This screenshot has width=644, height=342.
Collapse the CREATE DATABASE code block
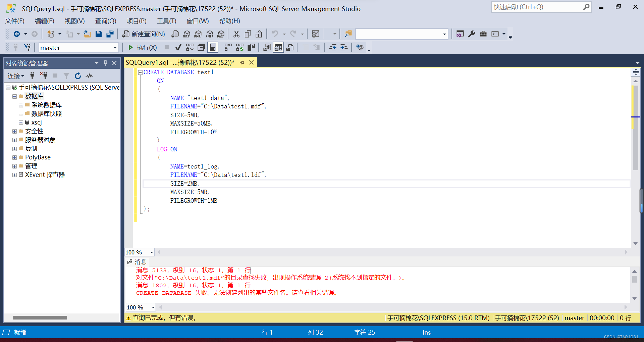141,72
